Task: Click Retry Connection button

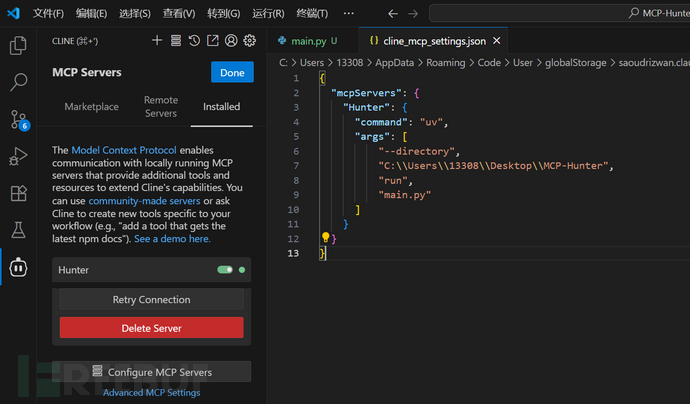Action: click(x=151, y=300)
